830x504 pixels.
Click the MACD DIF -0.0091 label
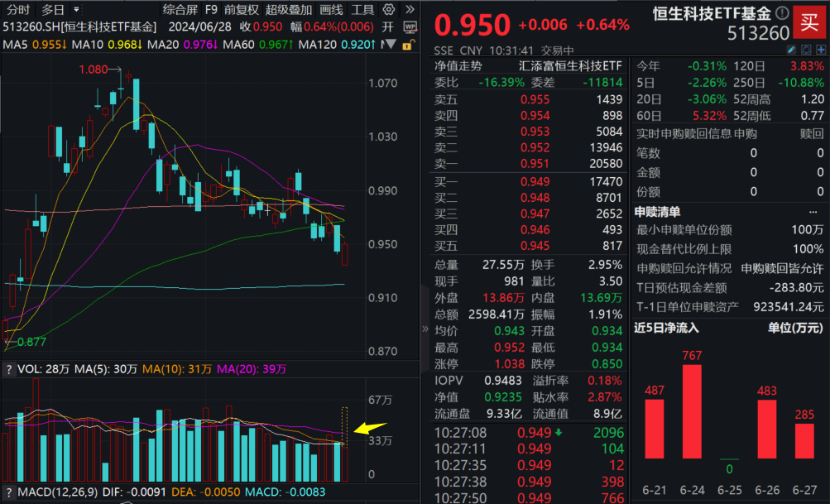click(134, 492)
